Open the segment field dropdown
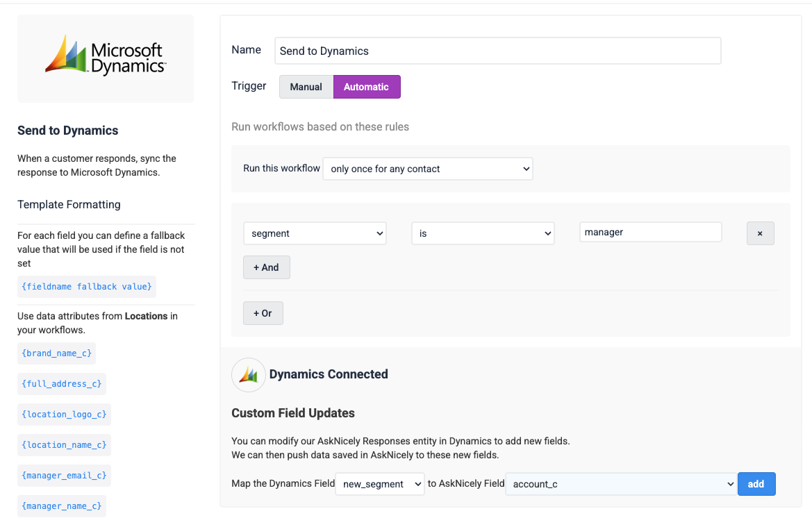This screenshot has width=812, height=518. 315,233
